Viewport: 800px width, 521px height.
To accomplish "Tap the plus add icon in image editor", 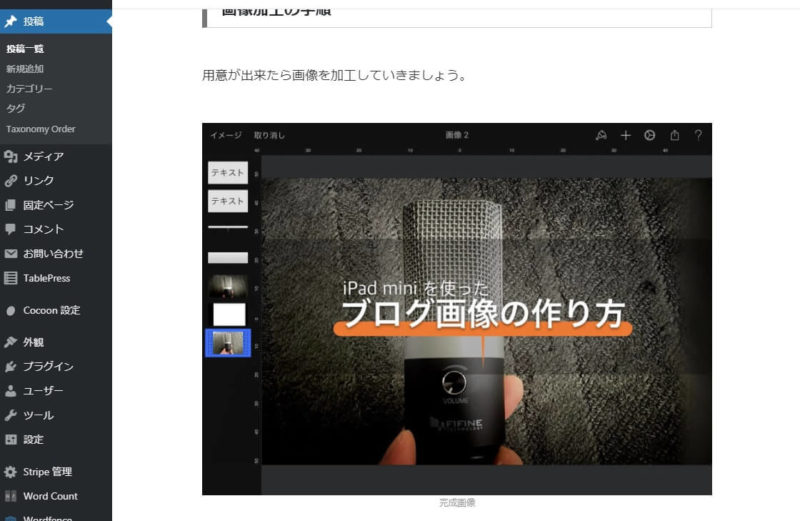I will [x=626, y=135].
